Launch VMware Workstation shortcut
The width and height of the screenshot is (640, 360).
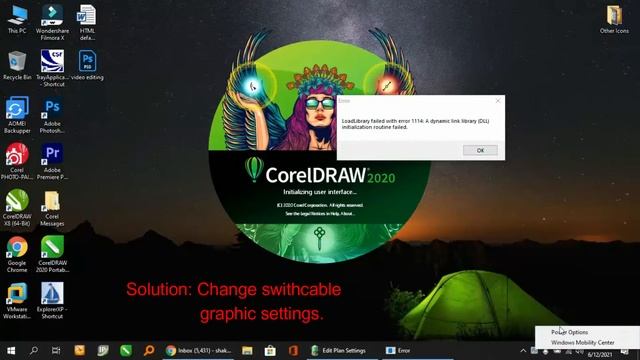[x=17, y=300]
